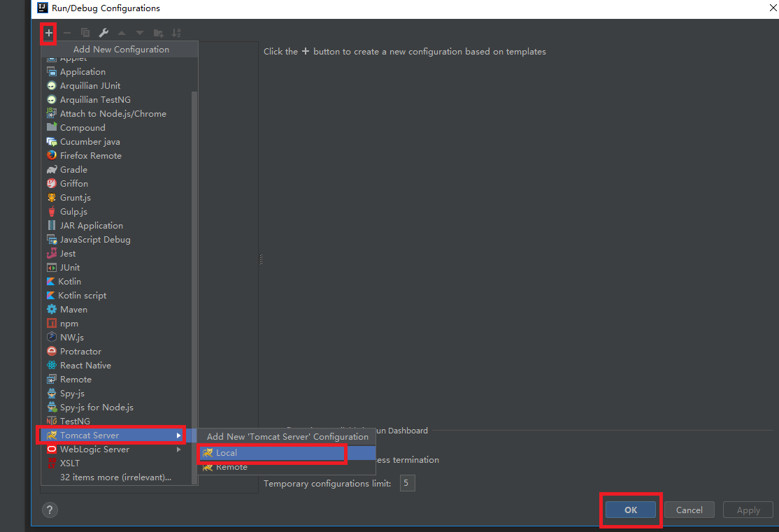The height and width of the screenshot is (532, 779).
Task: Click the Kotlin logo icon
Action: coord(50,281)
